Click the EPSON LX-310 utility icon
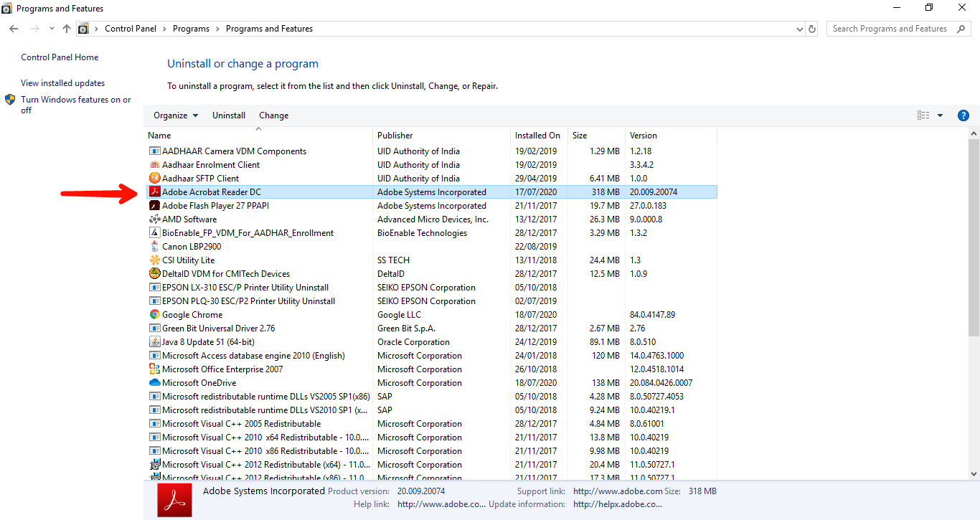 tap(154, 288)
